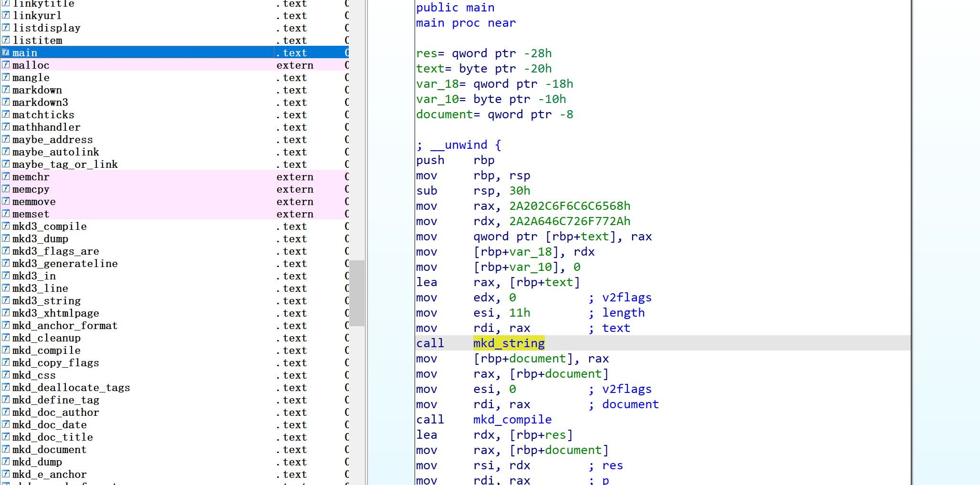The image size is (980, 485).
Task: Click the function icon next to mangle
Action: point(6,77)
